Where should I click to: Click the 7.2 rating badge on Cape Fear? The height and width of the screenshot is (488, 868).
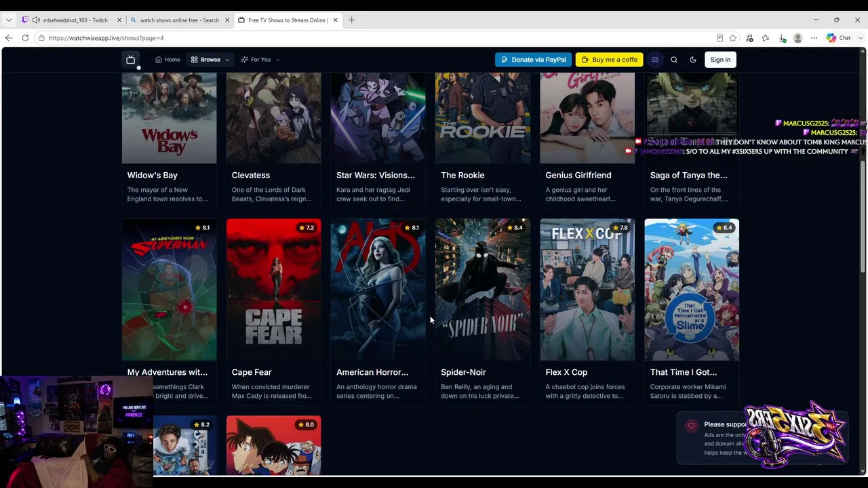306,228
